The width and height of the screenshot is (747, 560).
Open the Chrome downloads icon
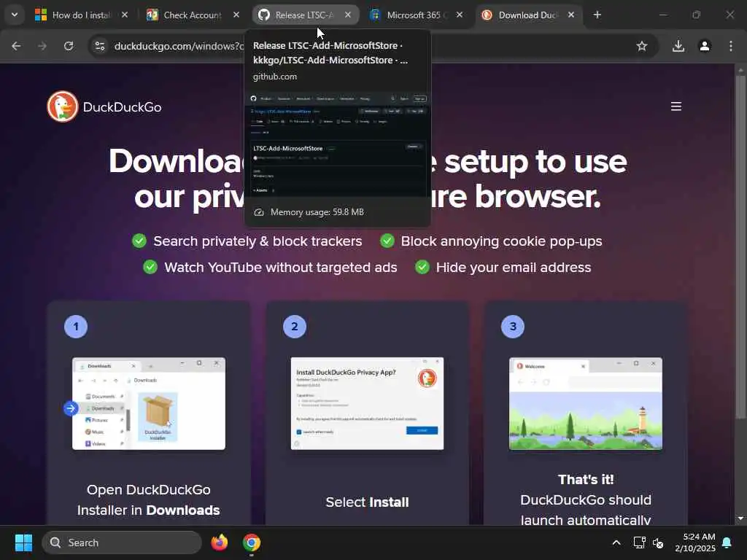678,46
